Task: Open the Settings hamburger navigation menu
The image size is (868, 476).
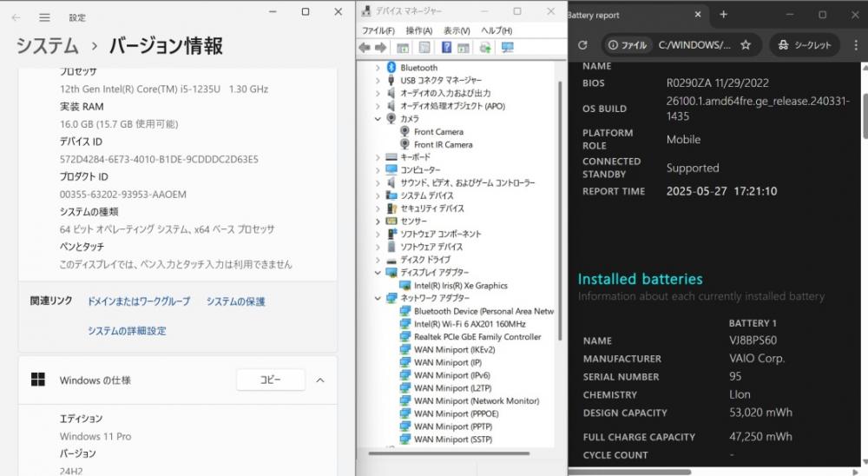Action: pos(44,17)
